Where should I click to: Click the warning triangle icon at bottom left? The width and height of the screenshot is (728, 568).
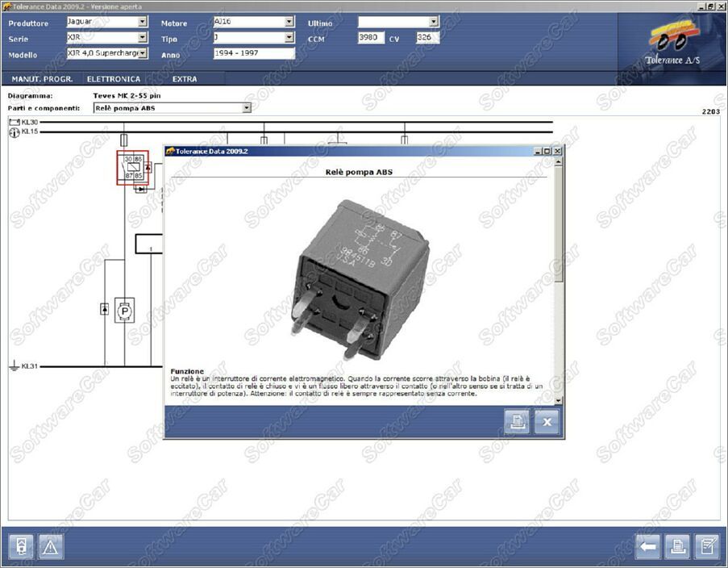(50, 547)
